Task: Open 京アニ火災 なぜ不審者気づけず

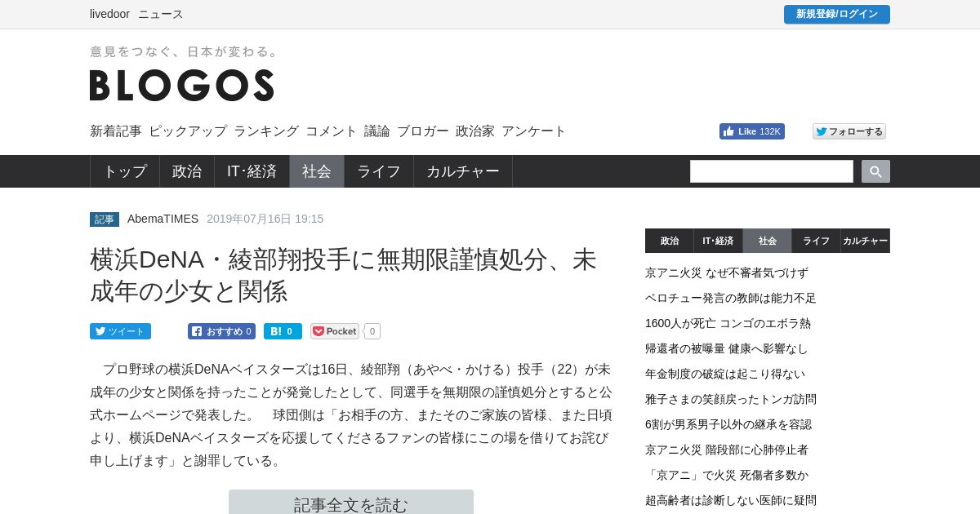Action: [x=727, y=273]
